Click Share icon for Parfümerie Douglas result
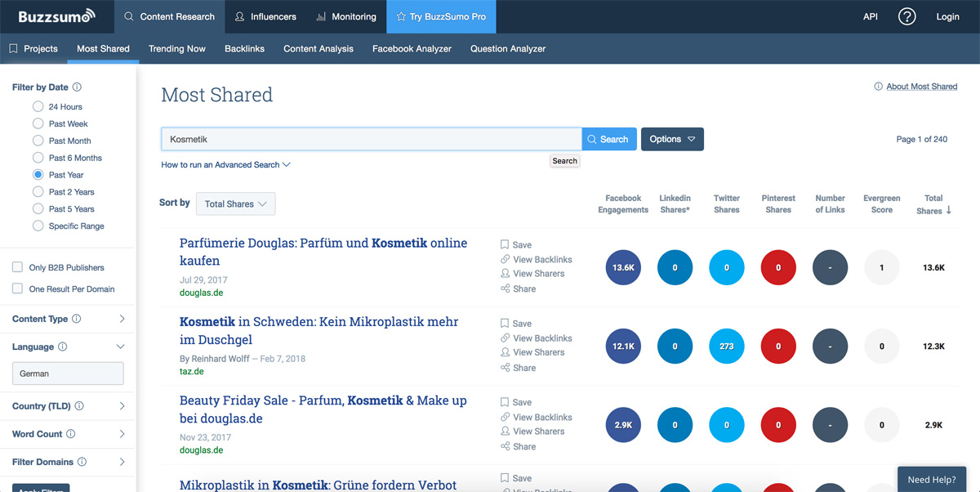 point(505,288)
